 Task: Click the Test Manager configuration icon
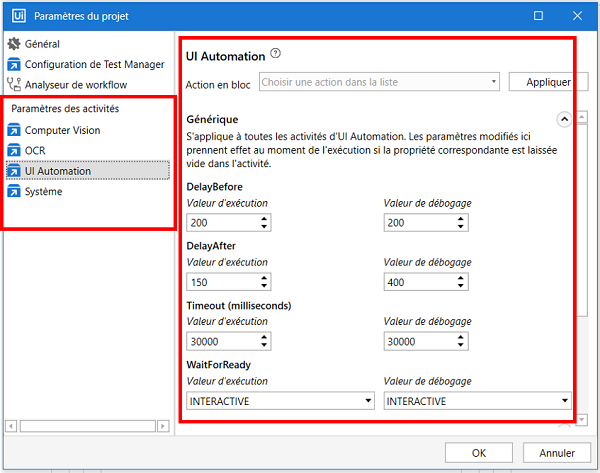[14, 64]
